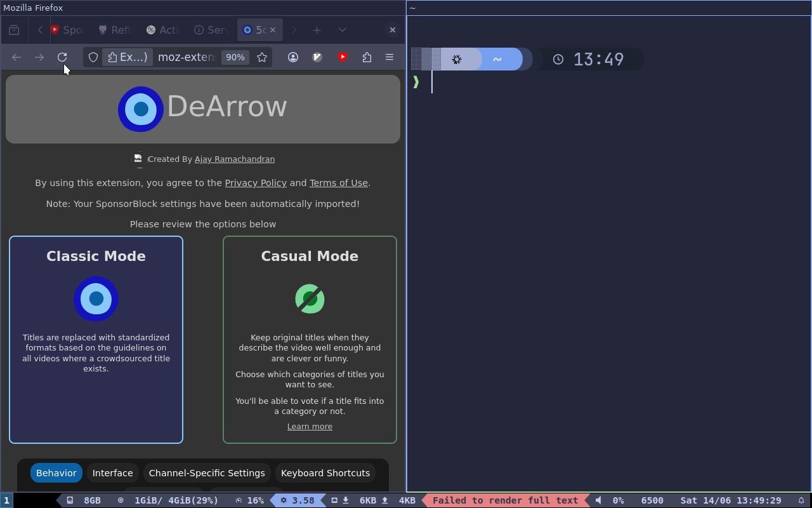
Task: Open Firefox account profile icon
Action: pyautogui.click(x=293, y=57)
